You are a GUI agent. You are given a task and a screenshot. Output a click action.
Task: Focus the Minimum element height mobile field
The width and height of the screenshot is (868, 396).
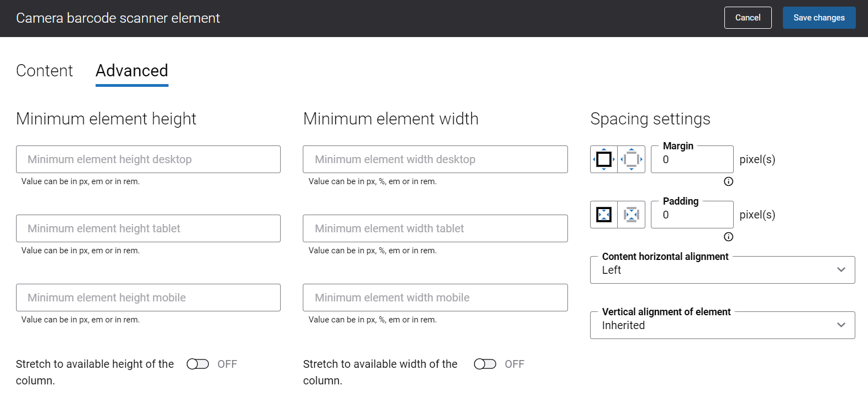click(x=148, y=298)
